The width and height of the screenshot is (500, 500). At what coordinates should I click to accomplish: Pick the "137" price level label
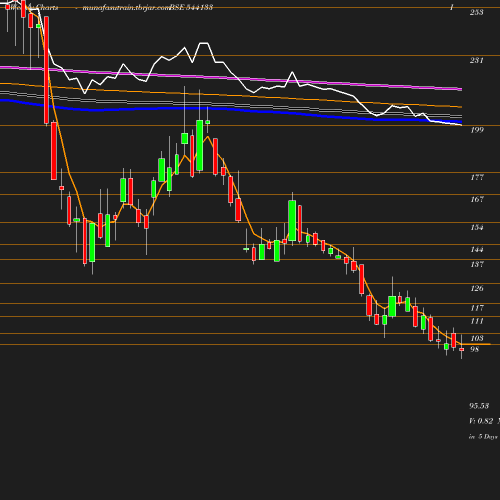(x=477, y=264)
